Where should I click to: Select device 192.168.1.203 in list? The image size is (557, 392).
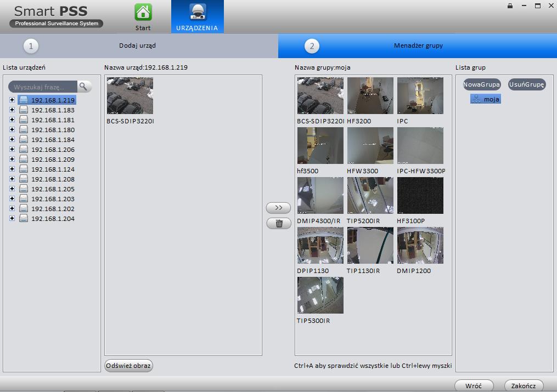[47, 199]
